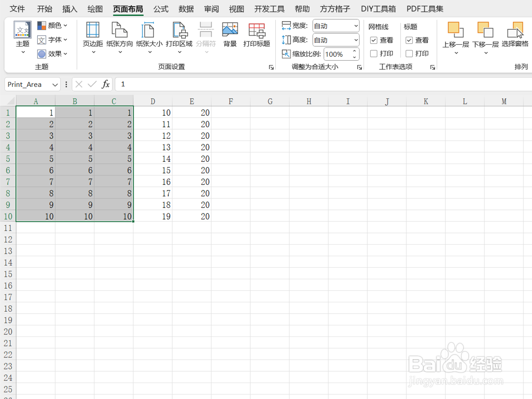Select cell D7 containing 16

click(153, 182)
